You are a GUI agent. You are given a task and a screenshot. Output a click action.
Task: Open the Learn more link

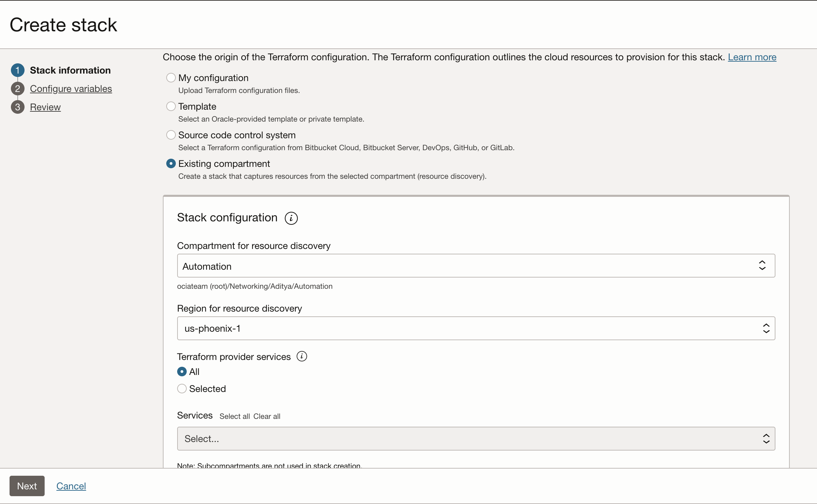coord(752,57)
